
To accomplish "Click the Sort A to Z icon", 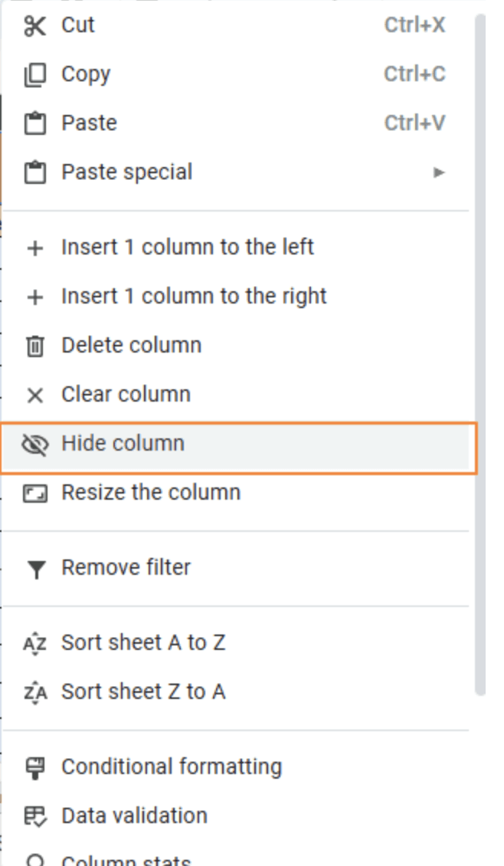I will (x=35, y=644).
